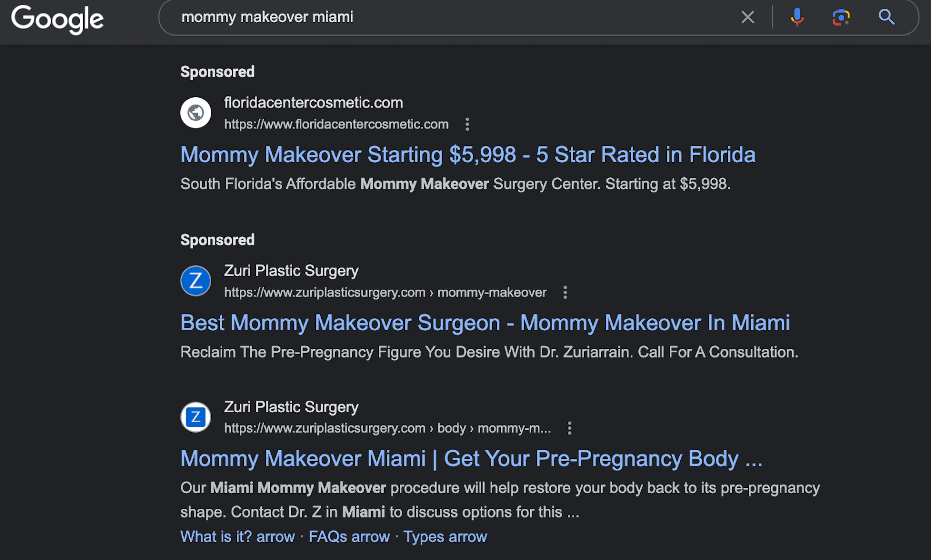Click the globe favicon for floridacentercosmetic.com

click(x=196, y=112)
